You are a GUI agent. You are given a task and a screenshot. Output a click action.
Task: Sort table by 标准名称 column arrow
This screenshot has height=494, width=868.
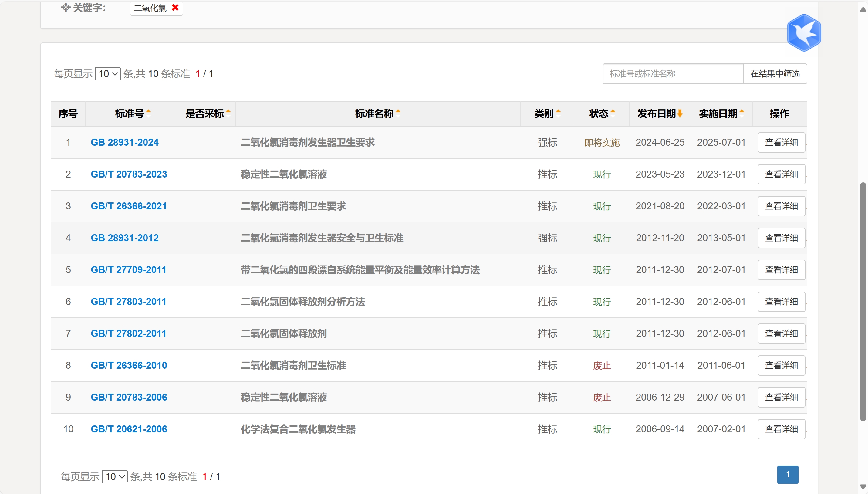click(398, 113)
